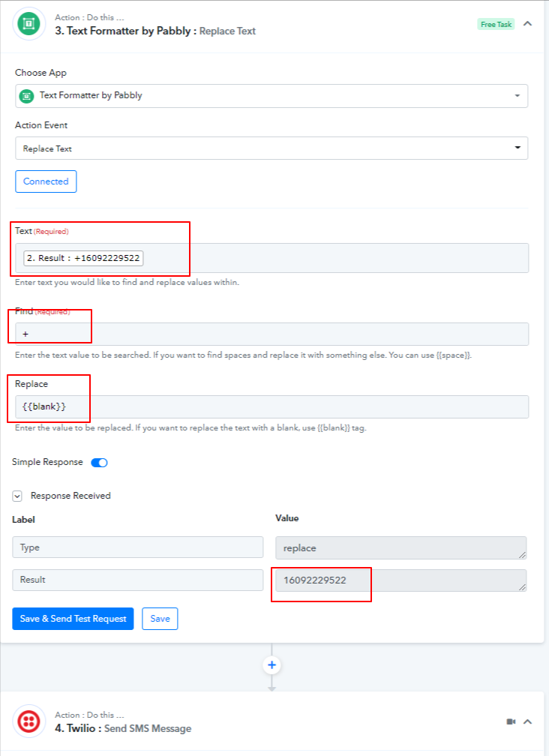Screen dimensions: 549x756
Task: Click the Replace input containing {{blank}}
Action: pos(271,406)
